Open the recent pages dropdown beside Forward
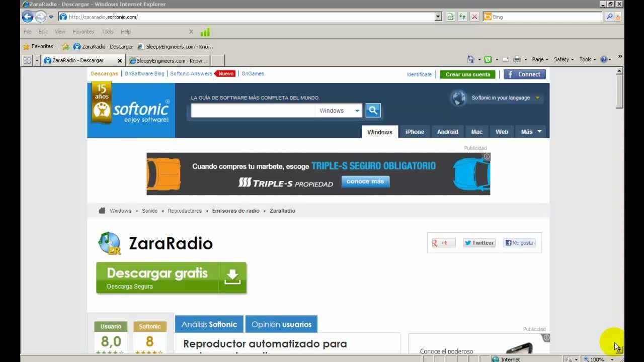 (51, 17)
